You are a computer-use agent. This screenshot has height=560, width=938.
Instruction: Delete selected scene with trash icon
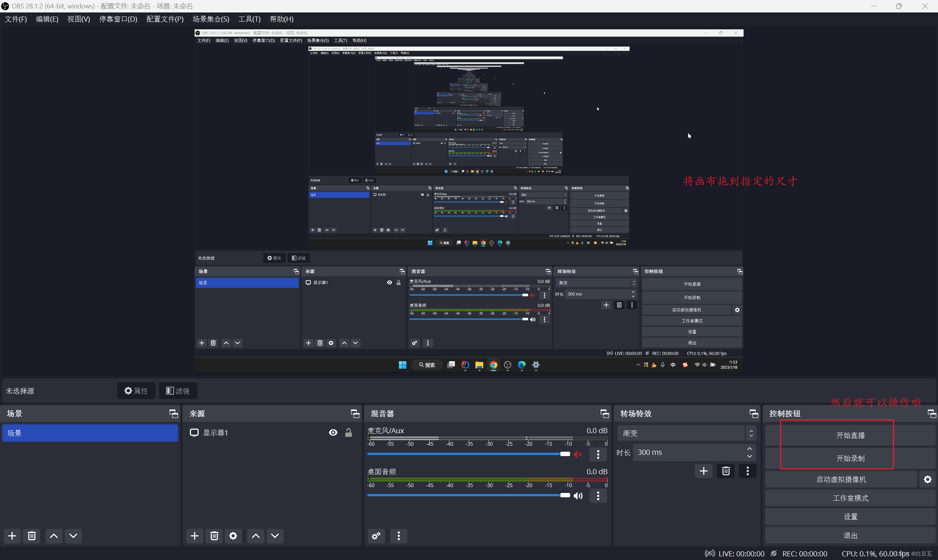tap(32, 536)
